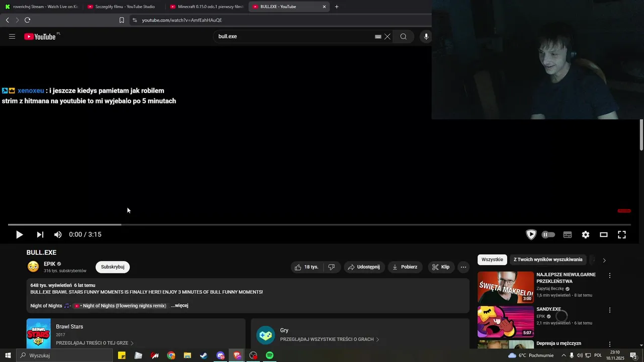Open Chrome from the taskbar

[x=171, y=355]
